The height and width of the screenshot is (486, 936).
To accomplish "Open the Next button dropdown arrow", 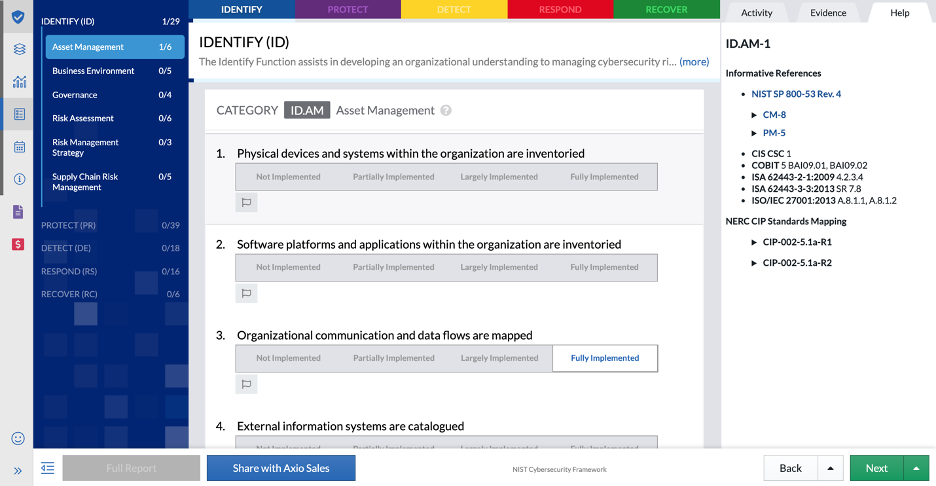I will pyautogui.click(x=916, y=469).
